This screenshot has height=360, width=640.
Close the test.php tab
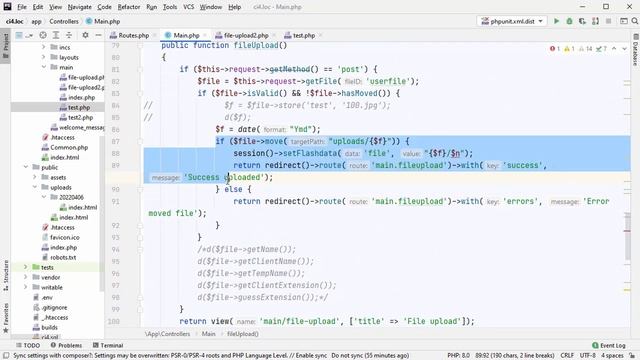tap(320, 36)
